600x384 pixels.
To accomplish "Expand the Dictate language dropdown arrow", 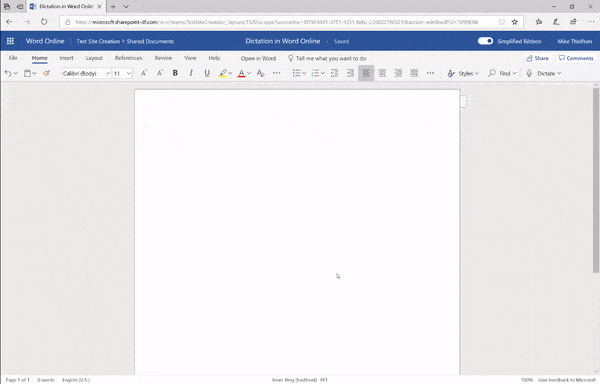I will (x=559, y=73).
